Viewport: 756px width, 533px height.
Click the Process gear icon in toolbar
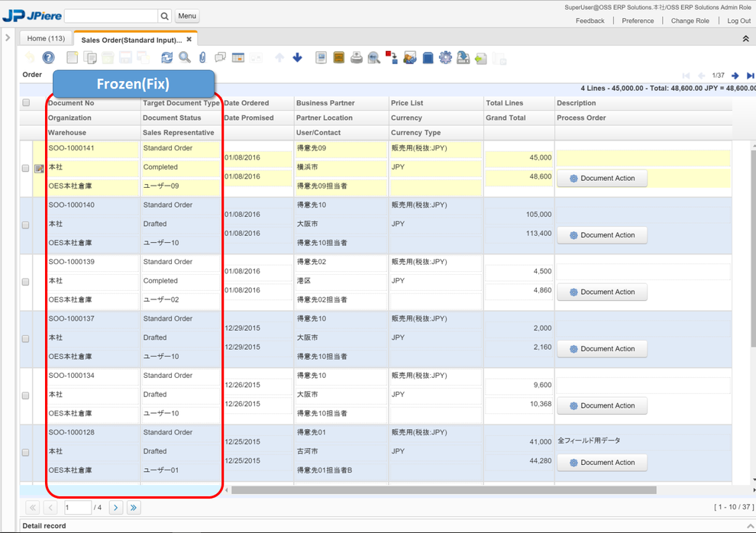click(445, 57)
